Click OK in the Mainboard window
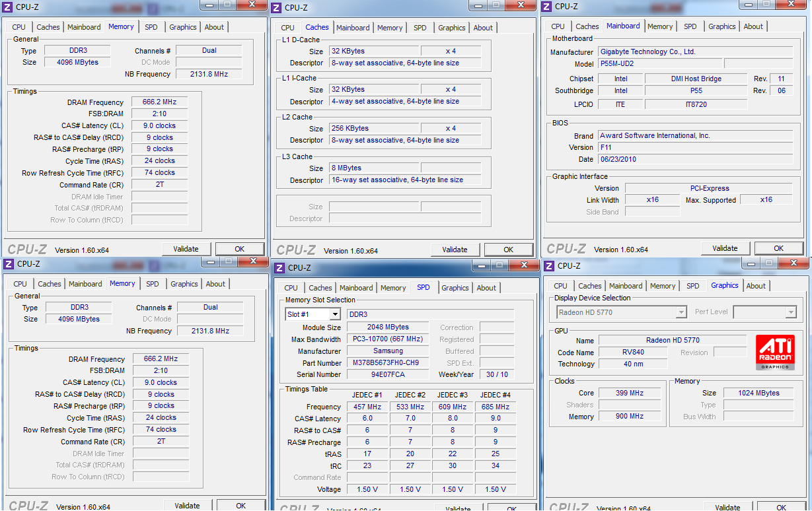812x511 pixels. pos(778,248)
